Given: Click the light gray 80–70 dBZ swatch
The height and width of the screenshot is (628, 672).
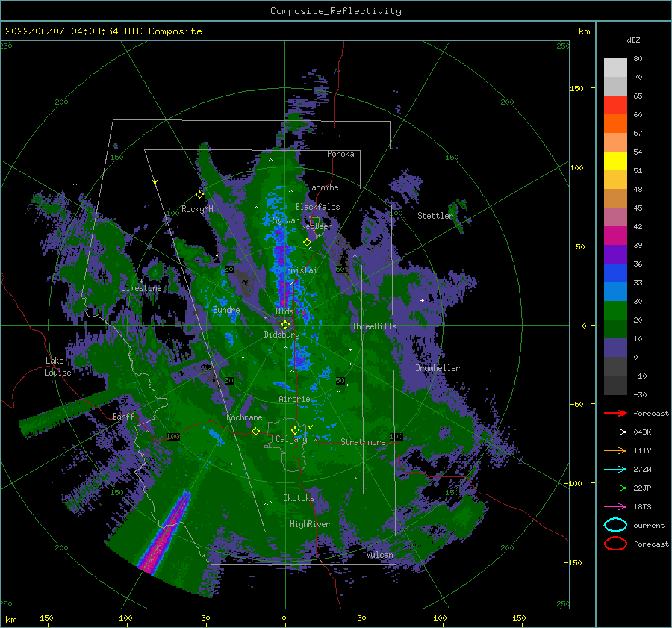Looking at the screenshot, I should [615, 68].
